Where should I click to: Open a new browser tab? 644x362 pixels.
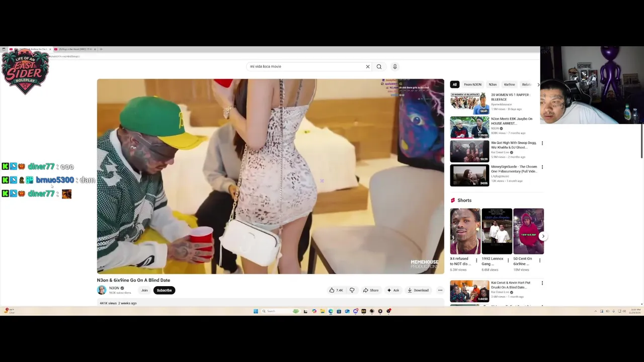pyautogui.click(x=101, y=49)
